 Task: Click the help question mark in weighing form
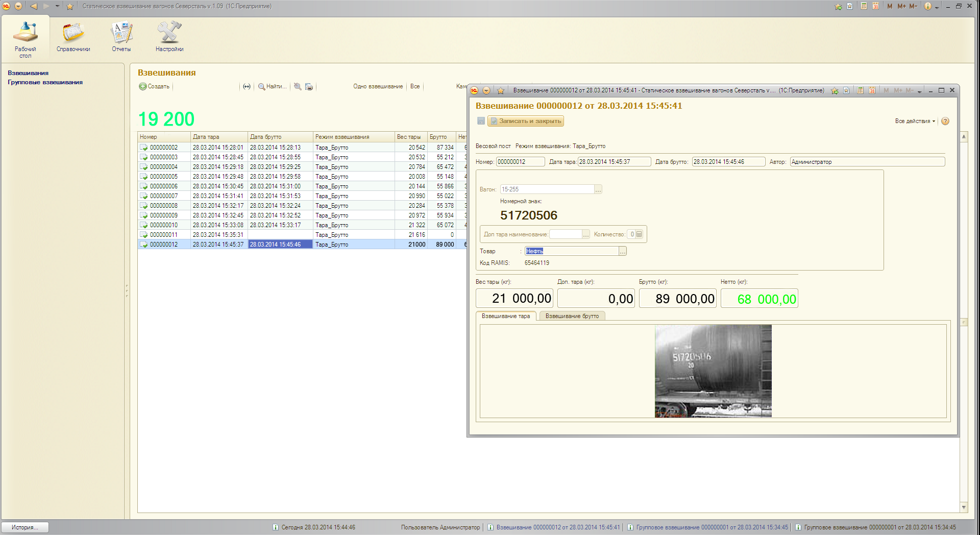pyautogui.click(x=945, y=121)
